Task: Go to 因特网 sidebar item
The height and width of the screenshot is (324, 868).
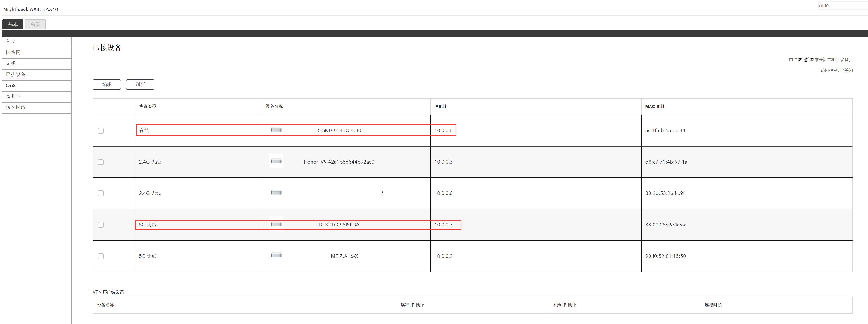Action: [13, 52]
